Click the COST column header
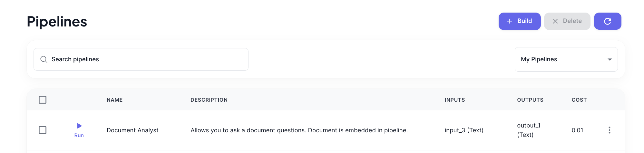This screenshot has width=644, height=153. pos(579,100)
